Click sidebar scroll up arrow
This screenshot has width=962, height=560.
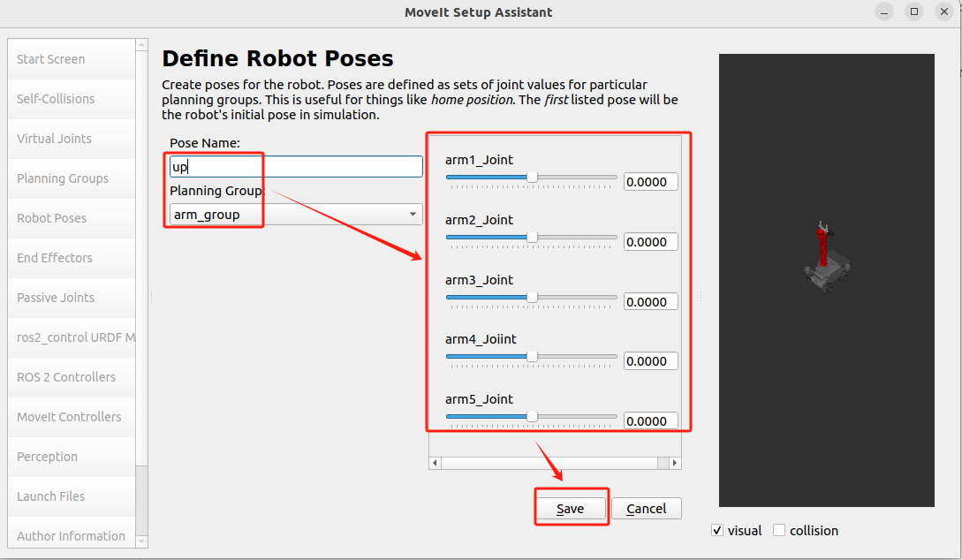(x=141, y=45)
